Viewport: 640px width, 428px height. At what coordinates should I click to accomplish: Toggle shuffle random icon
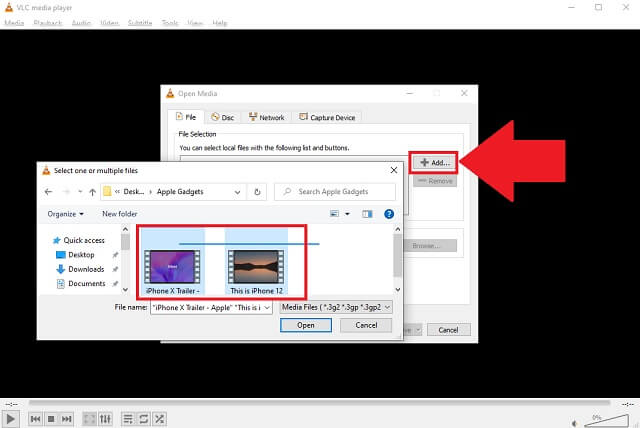click(159, 419)
